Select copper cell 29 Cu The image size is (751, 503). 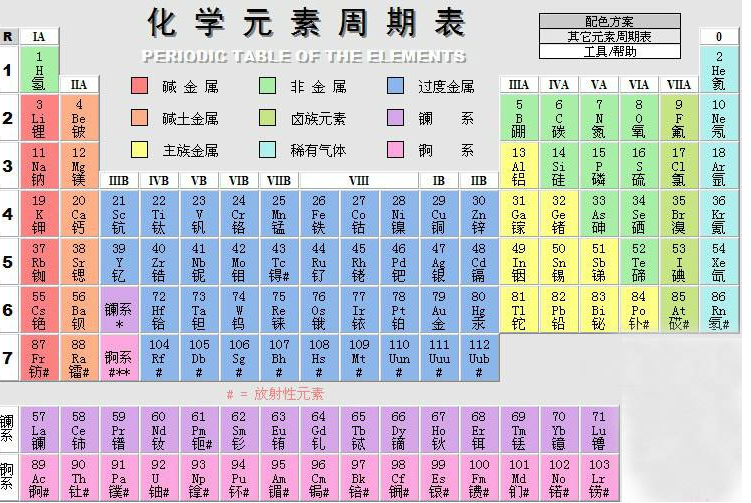point(439,214)
